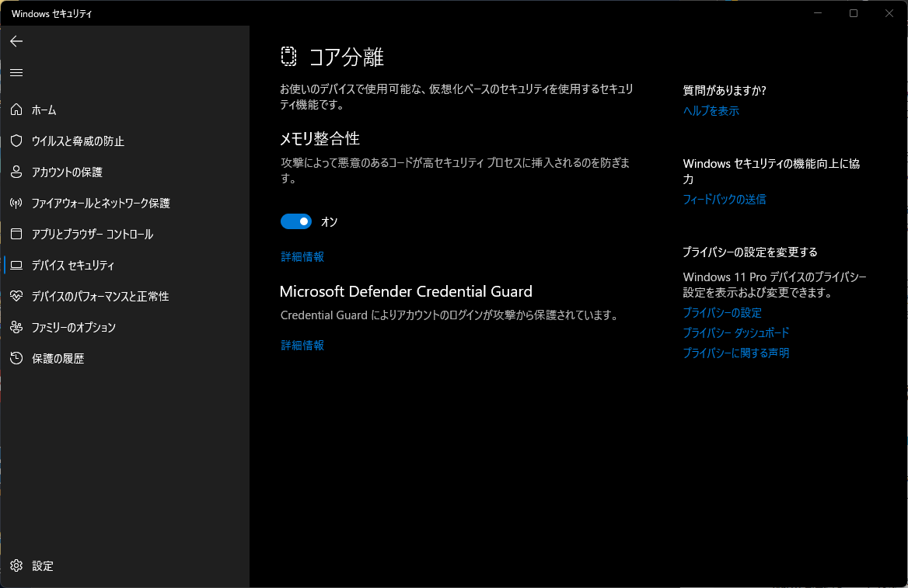Turn off the メモリ整合性 toggle
The width and height of the screenshot is (908, 588).
296,221
